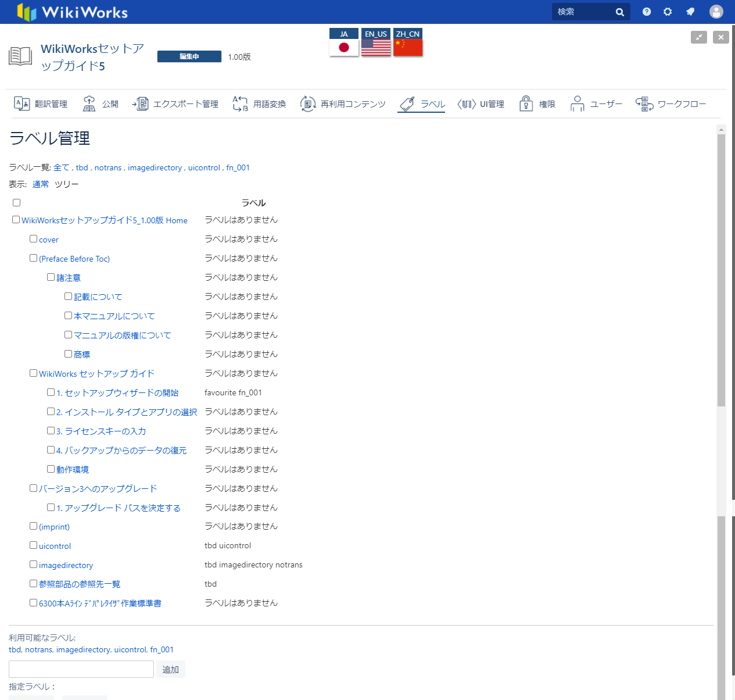Viewport: 735px width, 700px height.
Task: Select fn_001 from available labels
Action: pyautogui.click(x=162, y=649)
